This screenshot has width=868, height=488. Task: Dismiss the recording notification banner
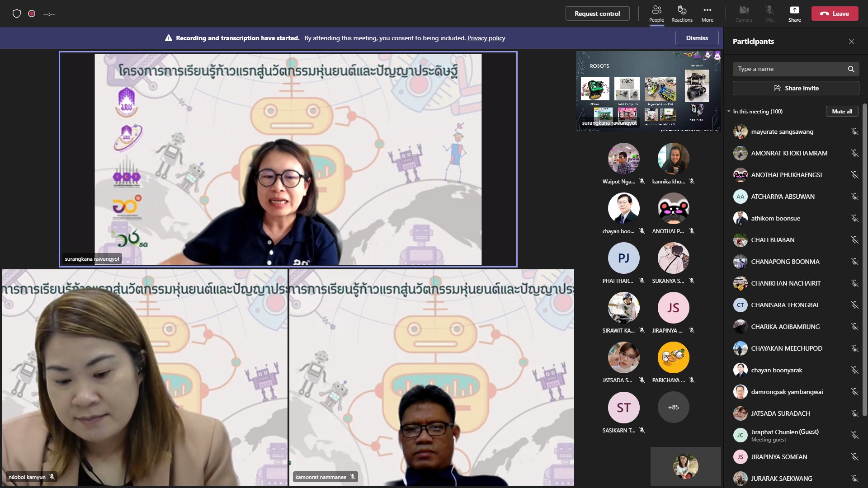click(697, 38)
